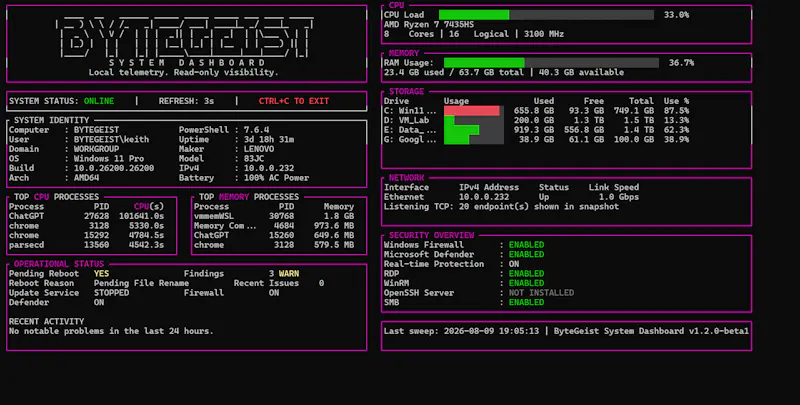Click the 'CTRL+C TO EXIT' red text

(294, 101)
